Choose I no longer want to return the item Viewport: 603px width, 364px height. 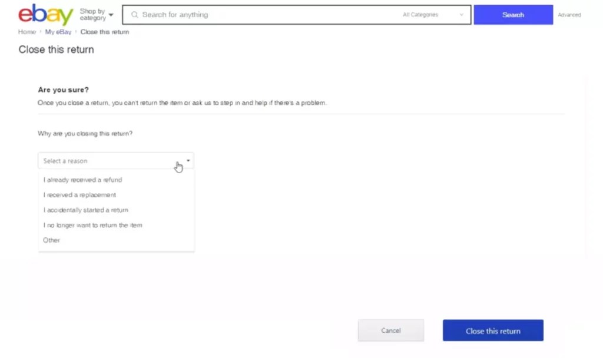coord(92,225)
